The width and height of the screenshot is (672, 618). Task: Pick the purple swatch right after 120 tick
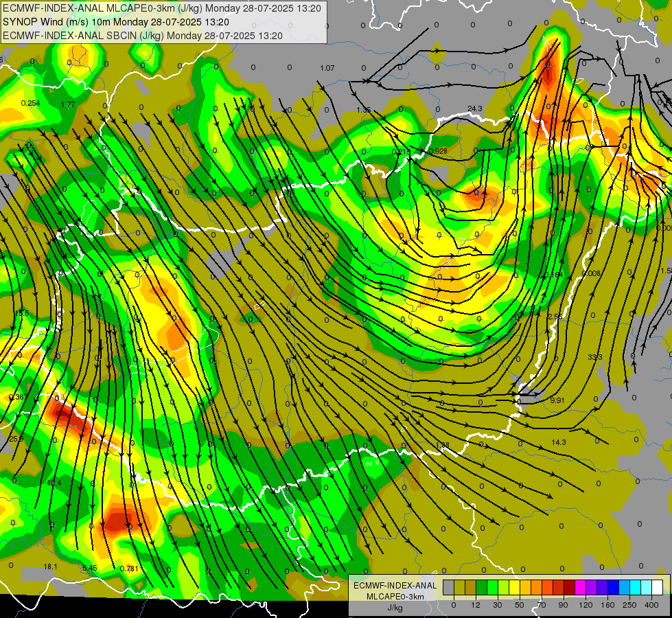(592, 587)
